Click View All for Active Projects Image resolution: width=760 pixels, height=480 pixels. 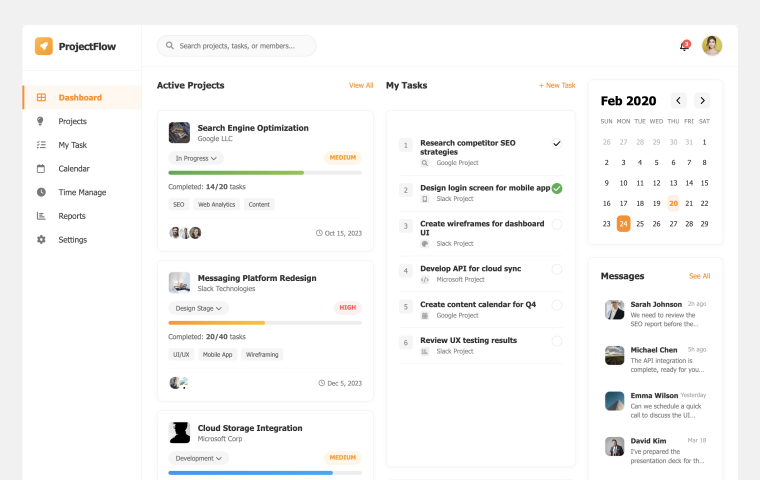tap(361, 86)
